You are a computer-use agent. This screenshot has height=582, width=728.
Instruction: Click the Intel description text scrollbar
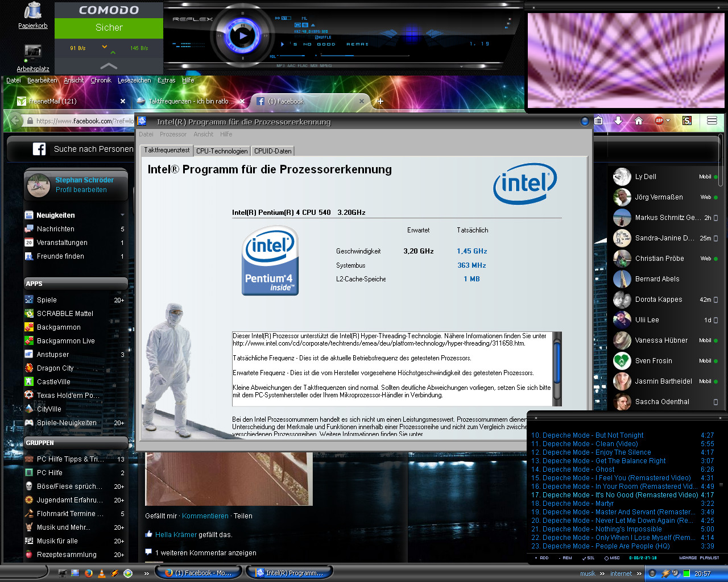[557, 369]
